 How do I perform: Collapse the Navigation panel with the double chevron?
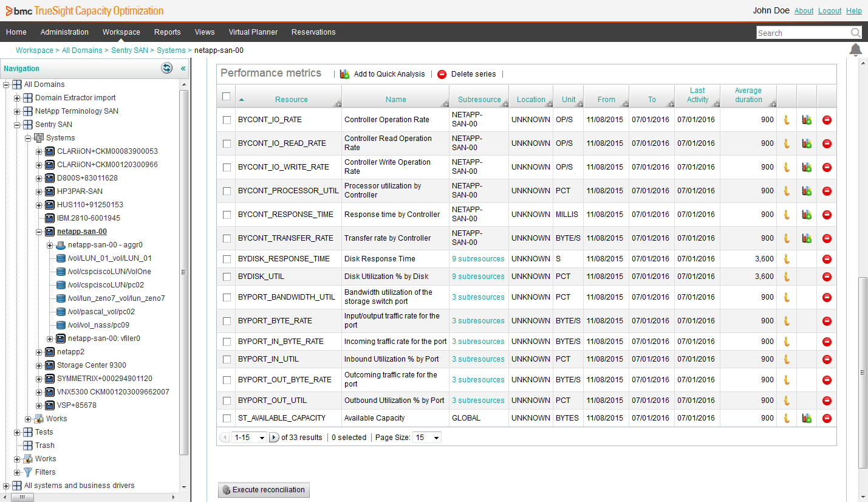pos(183,69)
